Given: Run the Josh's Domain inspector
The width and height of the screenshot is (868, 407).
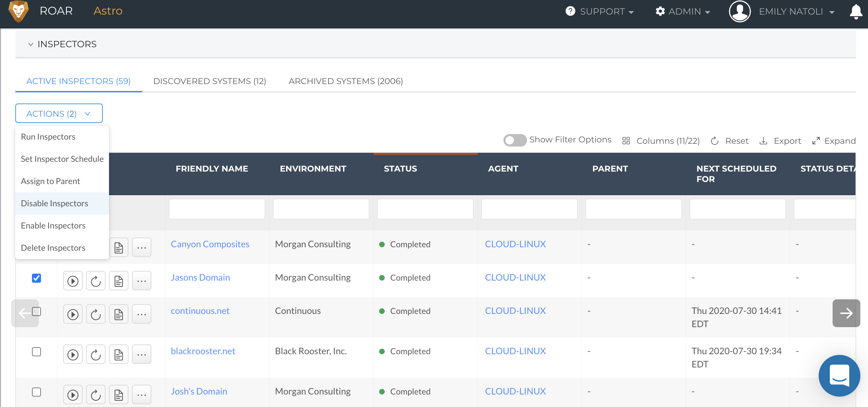Looking at the screenshot, I should point(73,395).
